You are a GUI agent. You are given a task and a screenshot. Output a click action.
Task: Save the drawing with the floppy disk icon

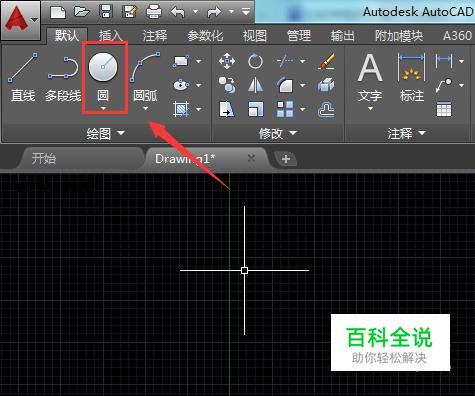[x=106, y=12]
